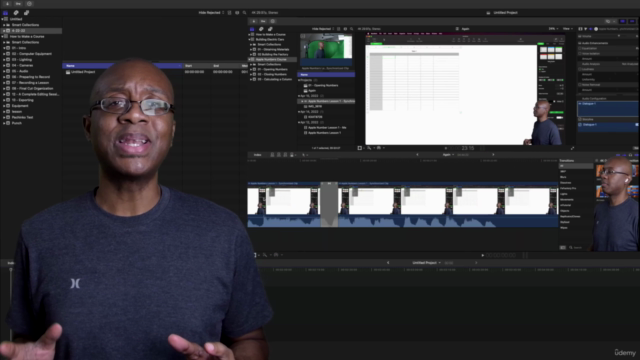Toggle the Storyline checkbox in Audio Configuration

580,119
